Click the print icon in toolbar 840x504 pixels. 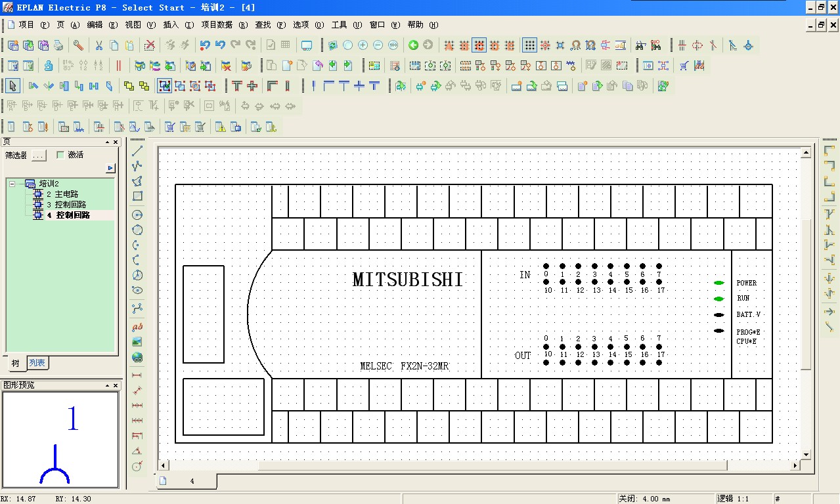tap(58, 45)
